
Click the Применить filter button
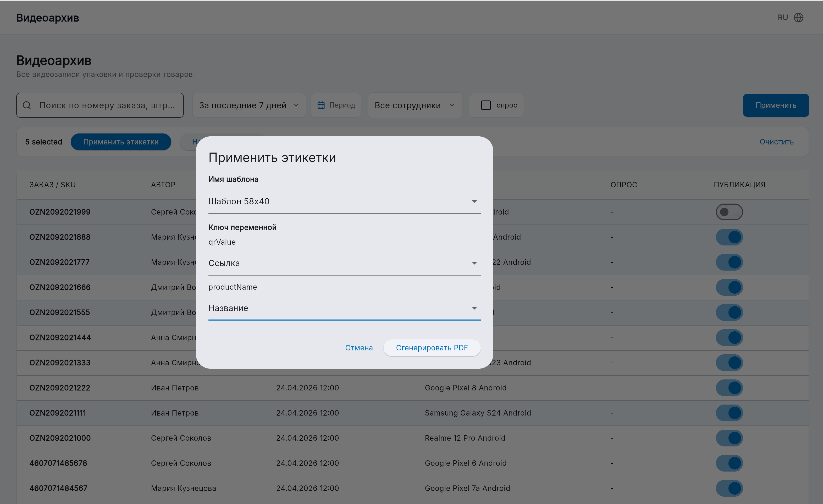point(776,105)
